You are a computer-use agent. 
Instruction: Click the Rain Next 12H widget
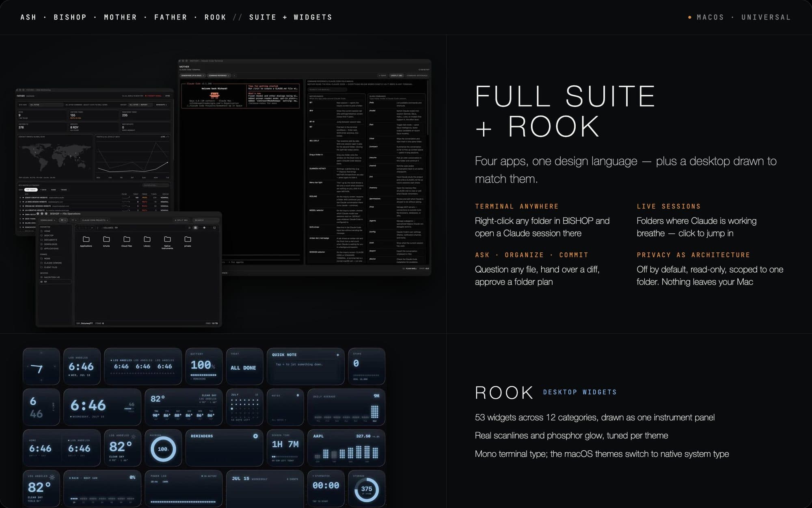[x=102, y=488]
